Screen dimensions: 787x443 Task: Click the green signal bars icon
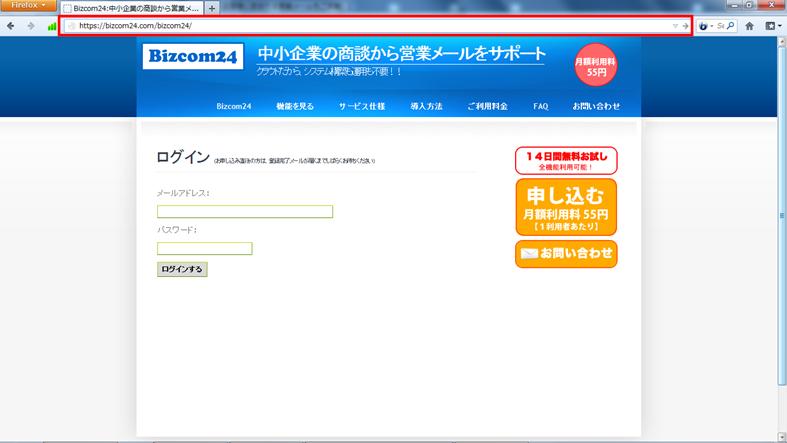point(52,26)
